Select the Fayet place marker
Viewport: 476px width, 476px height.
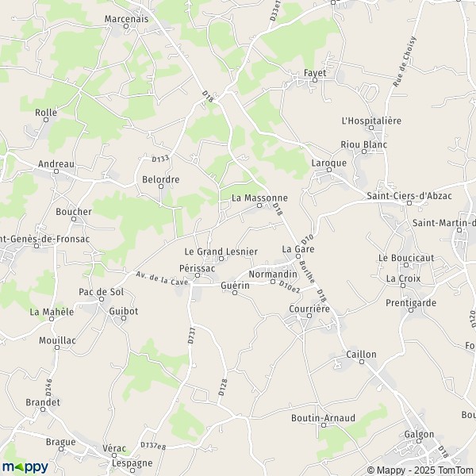pos(315,80)
